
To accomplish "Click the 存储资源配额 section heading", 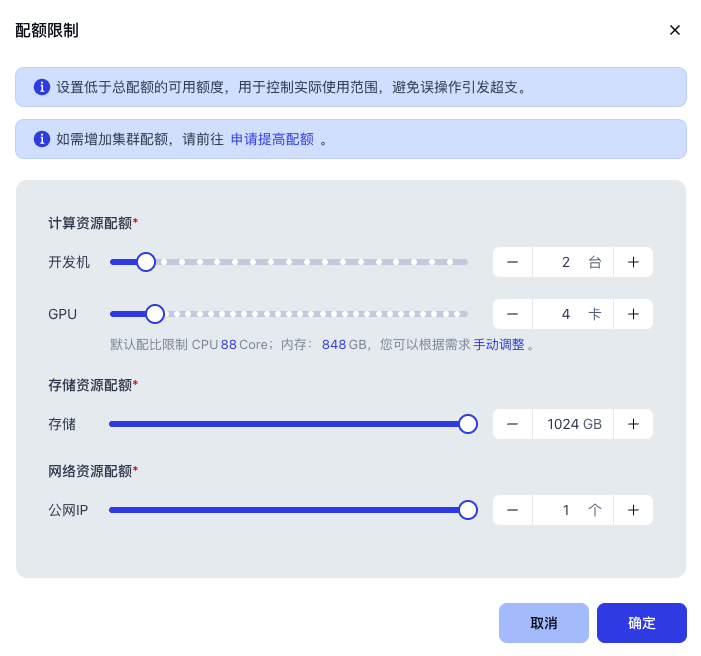I will click(93, 385).
